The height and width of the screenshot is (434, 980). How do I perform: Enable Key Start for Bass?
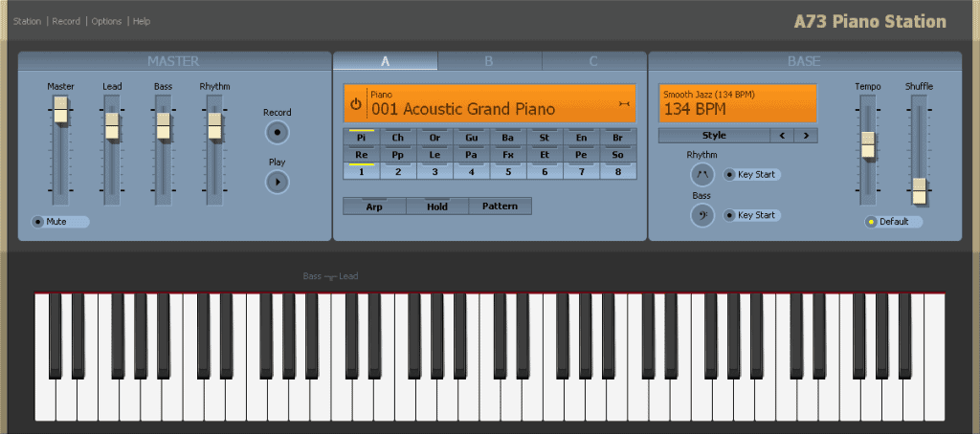[730, 215]
